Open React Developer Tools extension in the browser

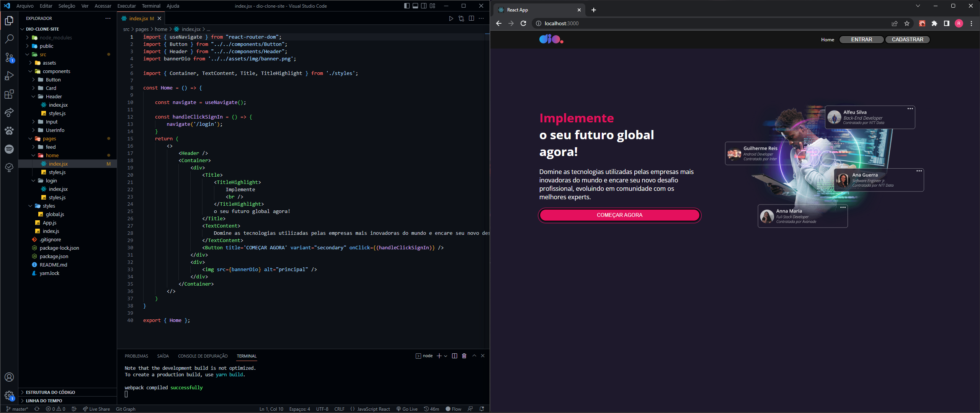[922, 23]
